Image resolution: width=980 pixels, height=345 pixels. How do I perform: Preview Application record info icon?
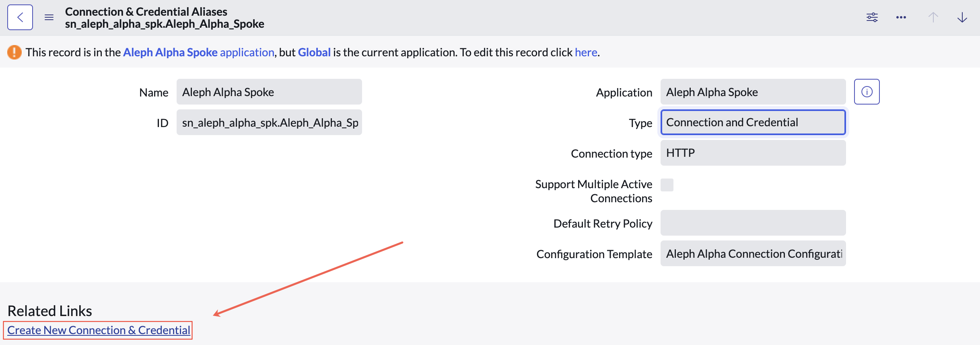867,92
